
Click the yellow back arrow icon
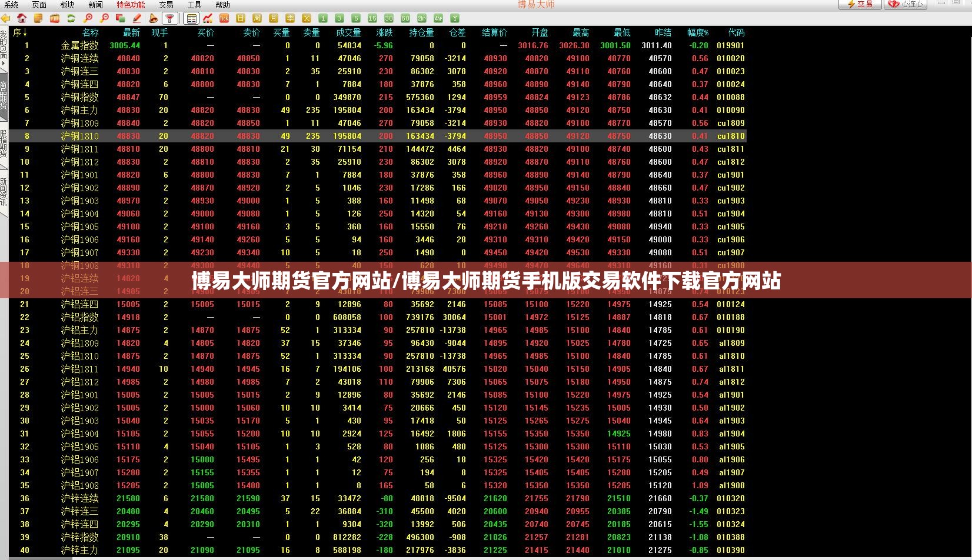coord(5,18)
